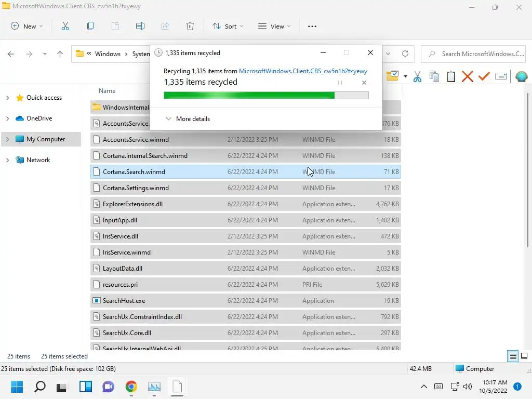Open Windows Start menu
The height and width of the screenshot is (399, 532).
[17, 387]
